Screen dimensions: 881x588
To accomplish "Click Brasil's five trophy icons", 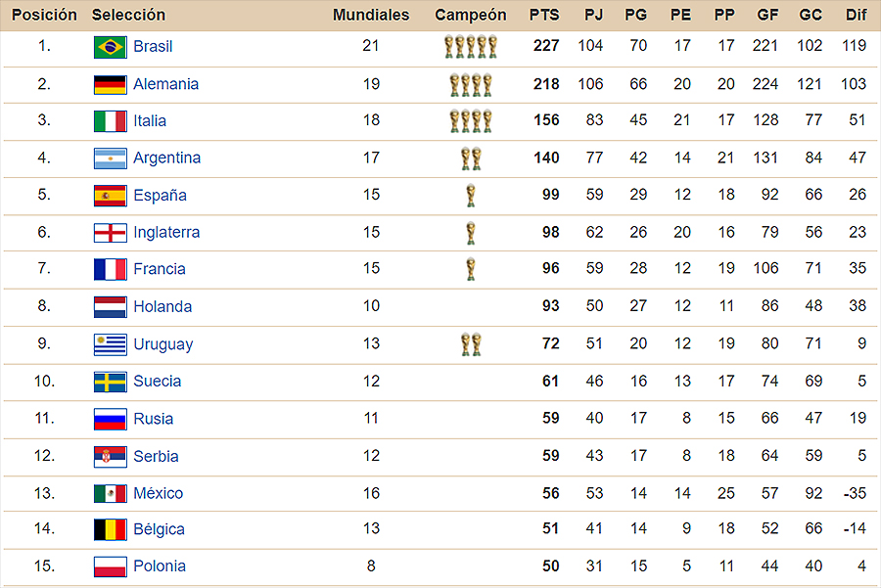I will point(471,47).
